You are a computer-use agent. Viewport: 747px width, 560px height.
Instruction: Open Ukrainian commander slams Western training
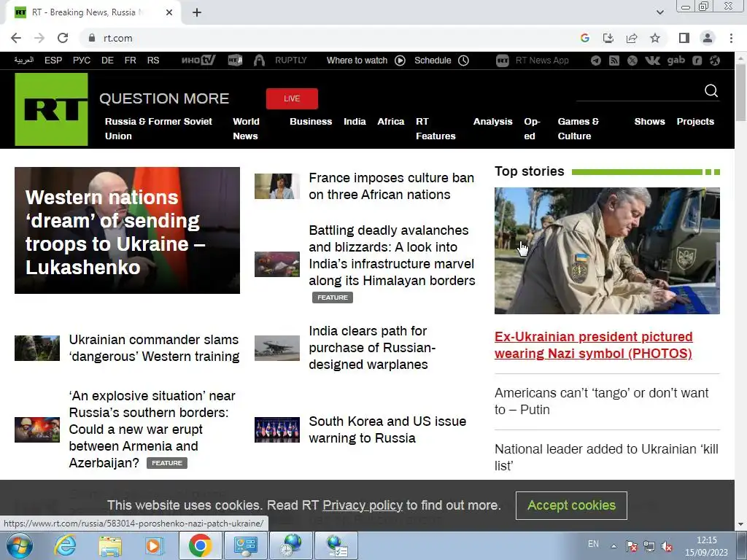(x=154, y=348)
